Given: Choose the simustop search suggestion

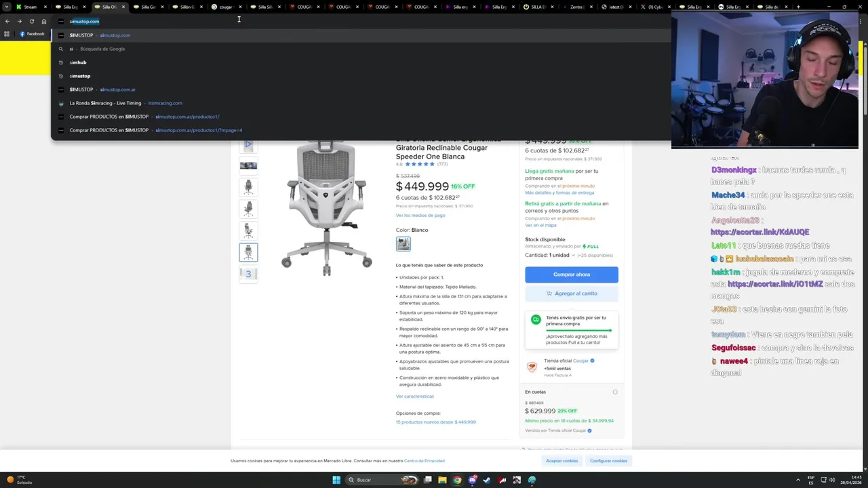Looking at the screenshot, I should pyautogui.click(x=361, y=76).
